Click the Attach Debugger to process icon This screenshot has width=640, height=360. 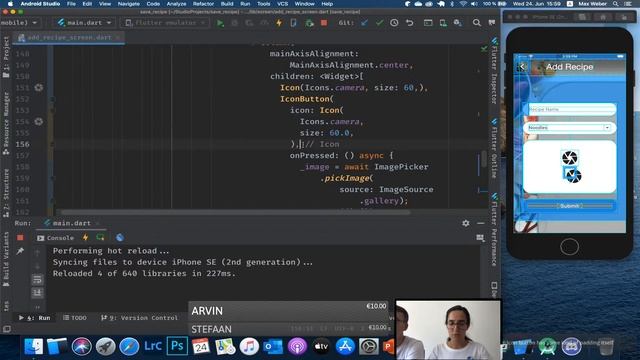pyautogui.click(x=309, y=23)
